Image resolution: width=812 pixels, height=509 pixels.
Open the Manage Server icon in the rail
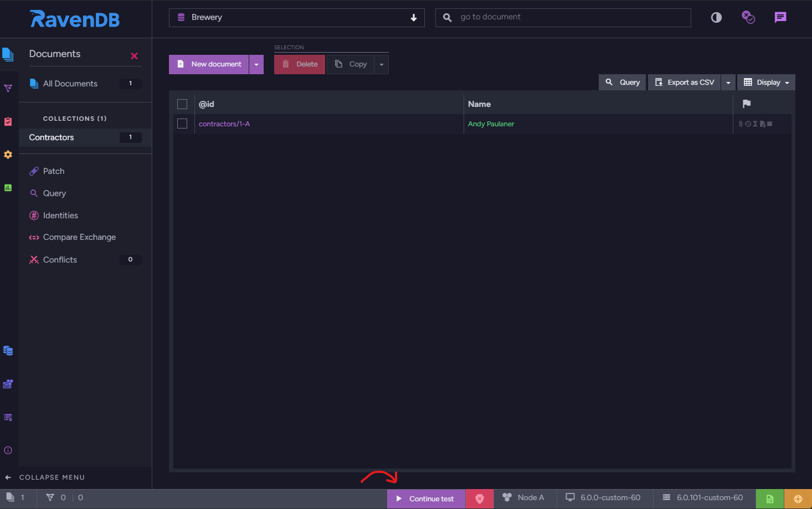click(x=8, y=417)
